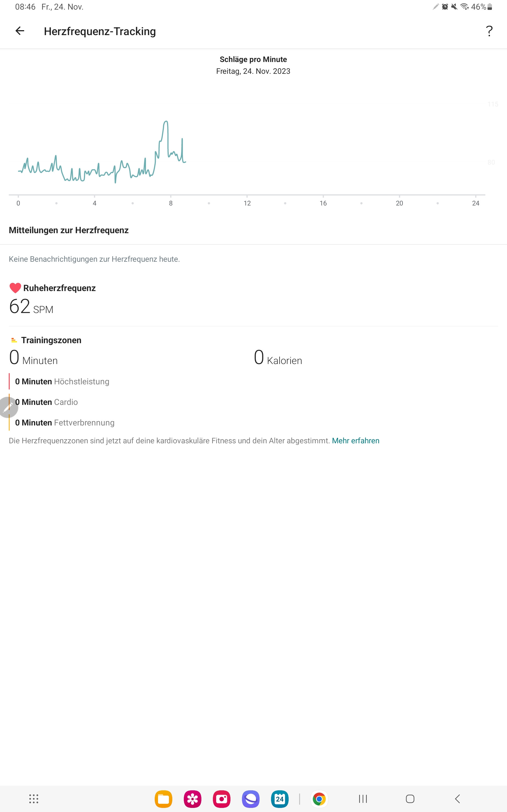
Task: Open the red Camera app
Action: pyautogui.click(x=222, y=799)
